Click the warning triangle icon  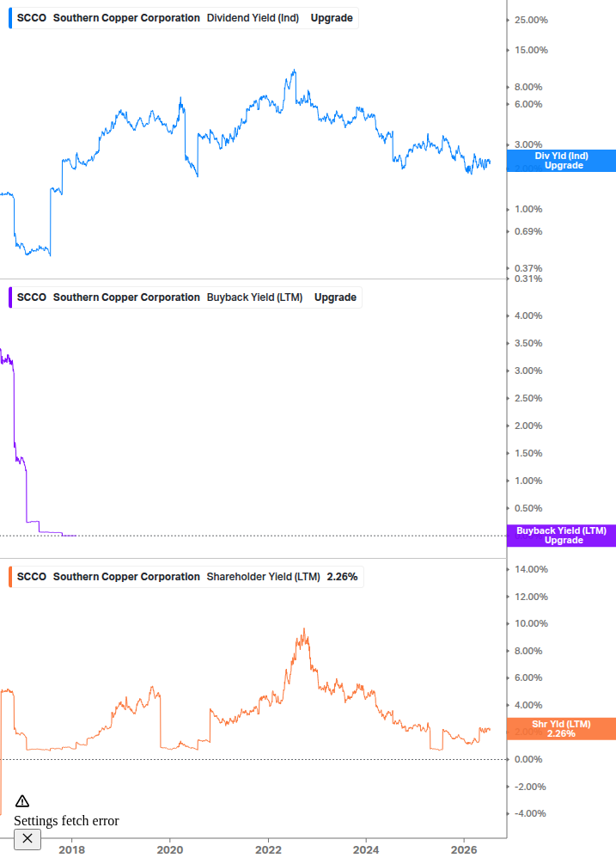22,801
